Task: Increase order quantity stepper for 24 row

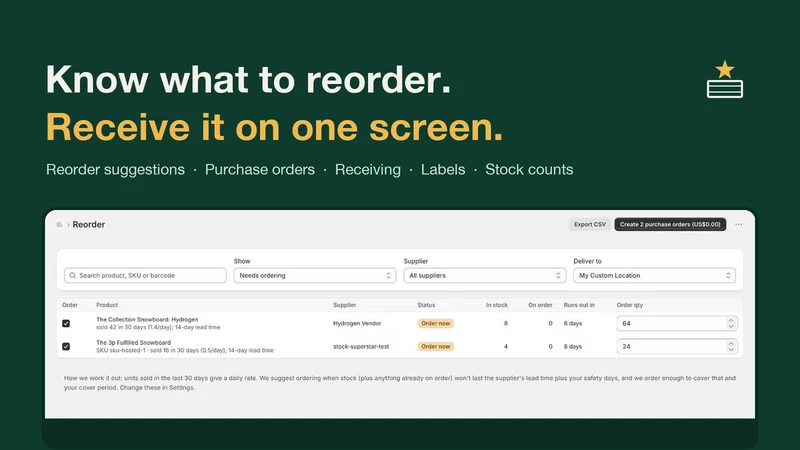Action: coord(731,343)
